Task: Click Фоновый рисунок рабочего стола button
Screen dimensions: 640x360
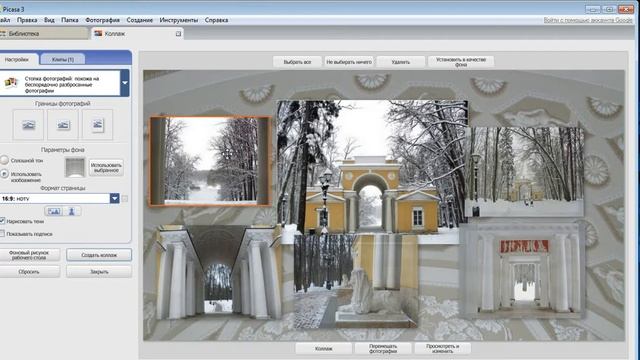Action: 29,255
